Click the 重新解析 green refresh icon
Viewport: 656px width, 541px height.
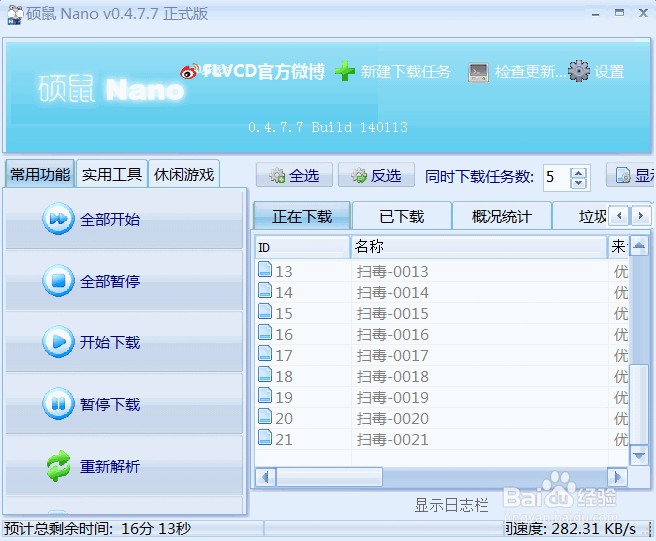coord(58,466)
